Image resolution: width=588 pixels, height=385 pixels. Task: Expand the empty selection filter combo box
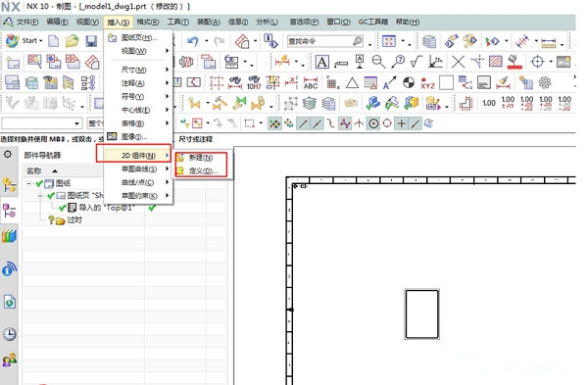41,123
